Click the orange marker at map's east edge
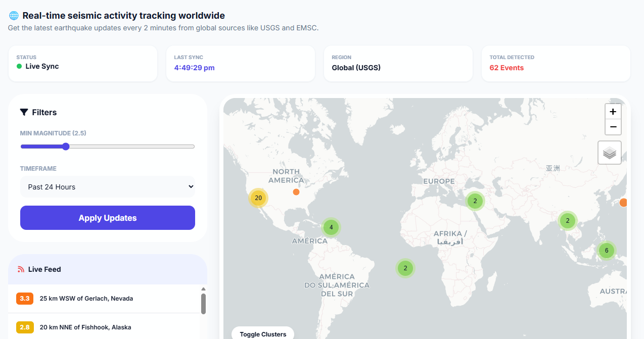This screenshot has width=644, height=339. tap(623, 203)
